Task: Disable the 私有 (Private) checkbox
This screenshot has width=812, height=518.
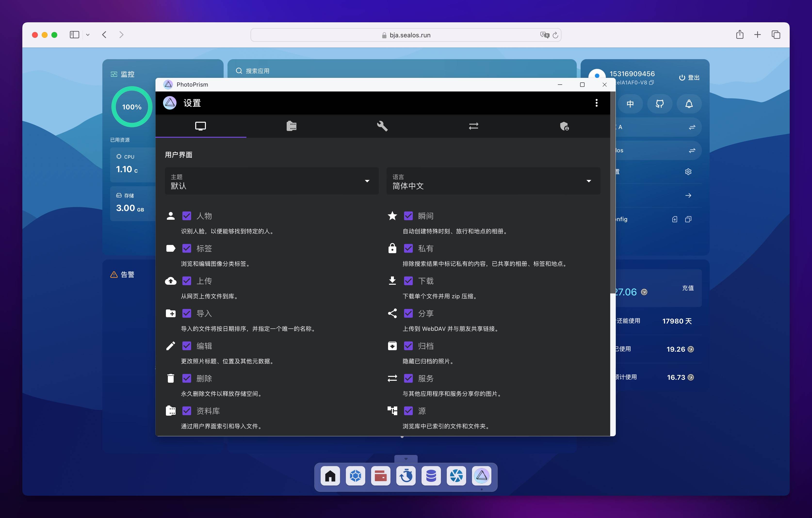Action: [x=408, y=249]
